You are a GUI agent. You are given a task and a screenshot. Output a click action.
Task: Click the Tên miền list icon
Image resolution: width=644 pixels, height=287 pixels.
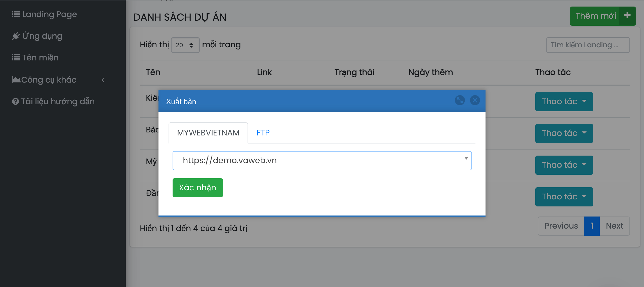click(x=16, y=58)
